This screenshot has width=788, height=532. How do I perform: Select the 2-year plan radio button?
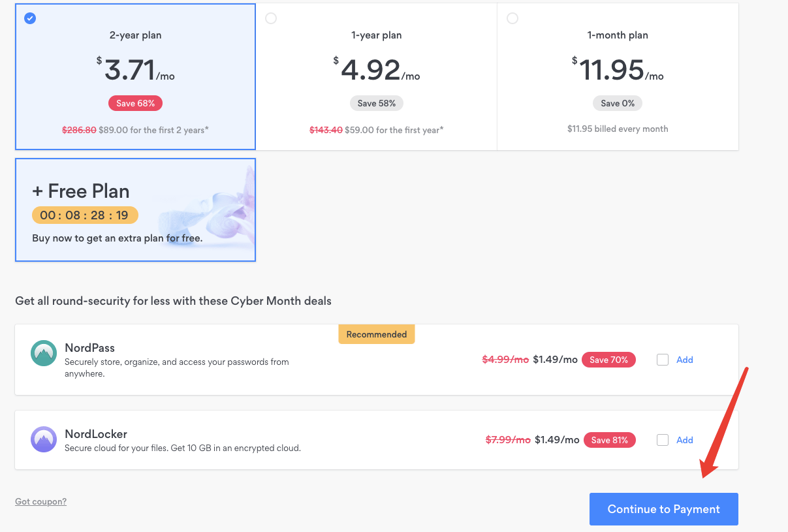(x=30, y=18)
